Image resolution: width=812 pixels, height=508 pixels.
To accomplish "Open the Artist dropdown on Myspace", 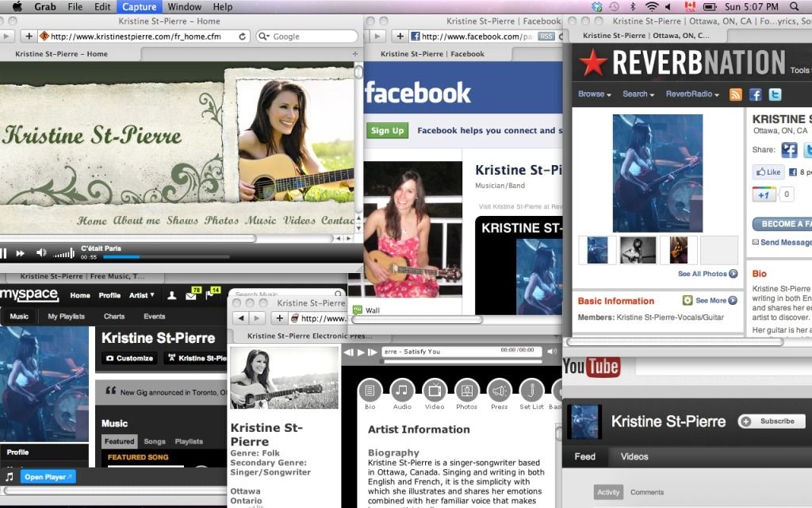I will (x=142, y=295).
